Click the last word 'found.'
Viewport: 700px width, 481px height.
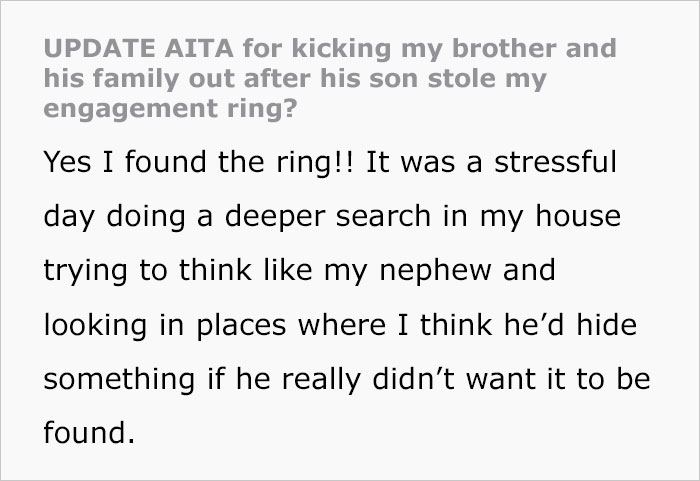(88, 432)
